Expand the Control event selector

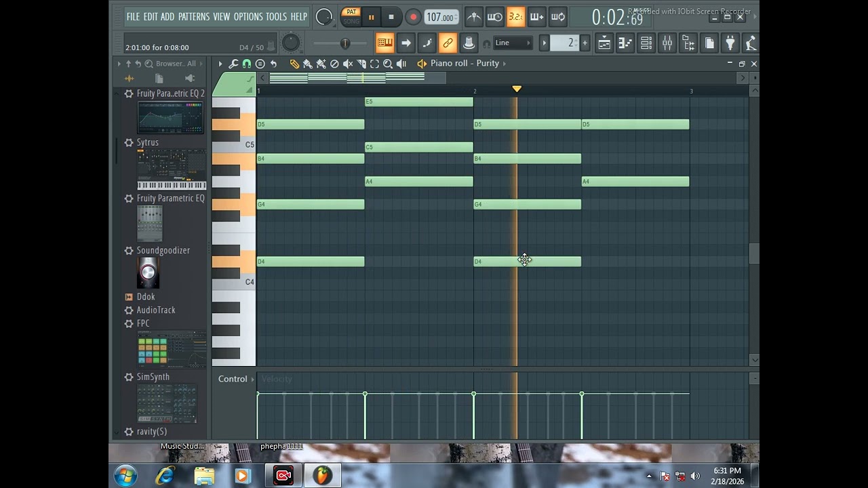tap(236, 379)
